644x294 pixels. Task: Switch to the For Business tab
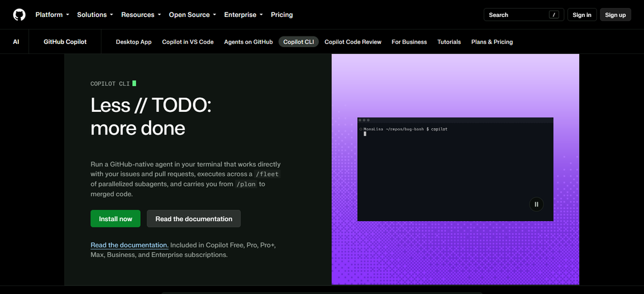pos(409,42)
